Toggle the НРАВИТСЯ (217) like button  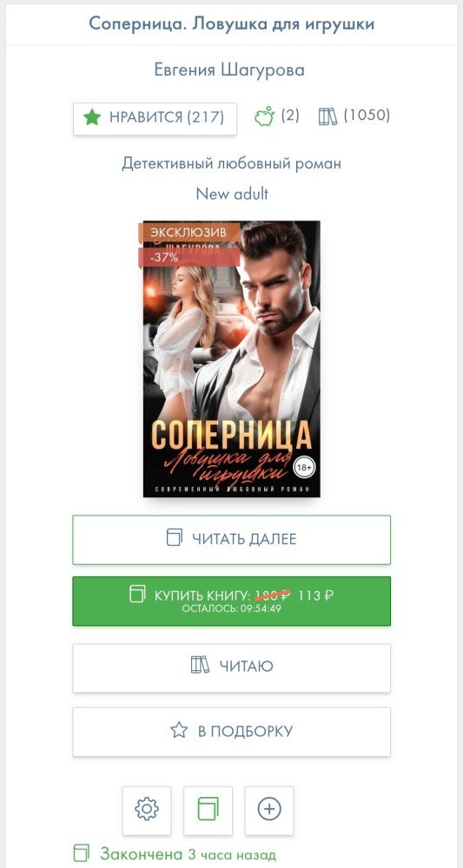(155, 118)
